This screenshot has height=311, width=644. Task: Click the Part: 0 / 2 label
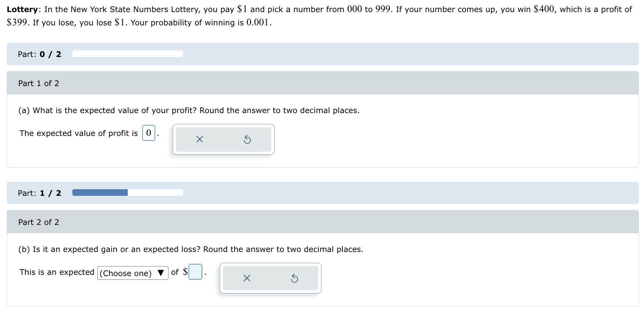click(40, 54)
